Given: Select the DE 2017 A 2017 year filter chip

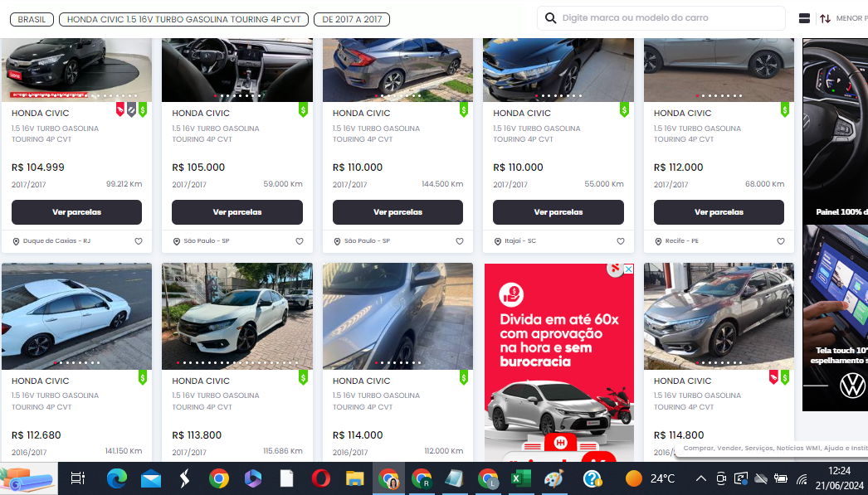Looking at the screenshot, I should point(352,19).
